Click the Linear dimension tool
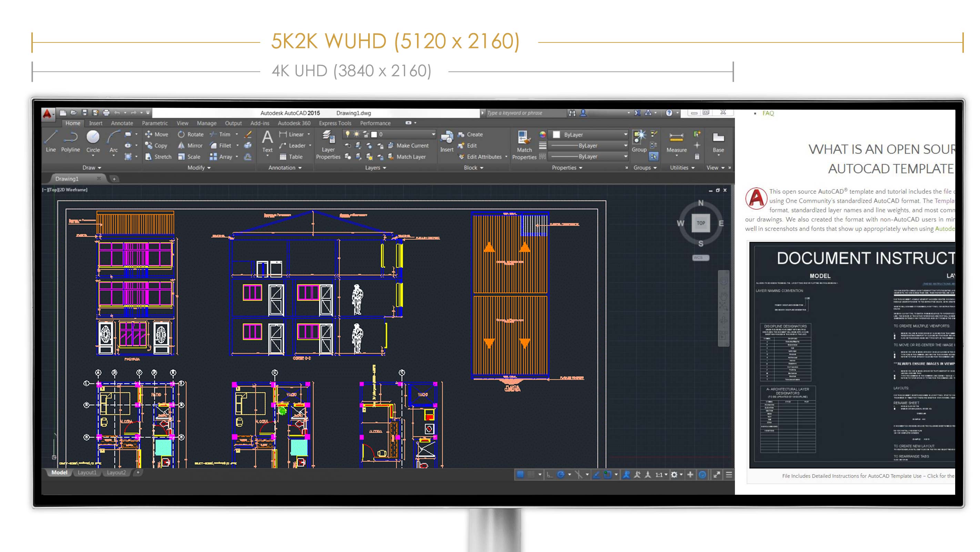 click(x=292, y=135)
